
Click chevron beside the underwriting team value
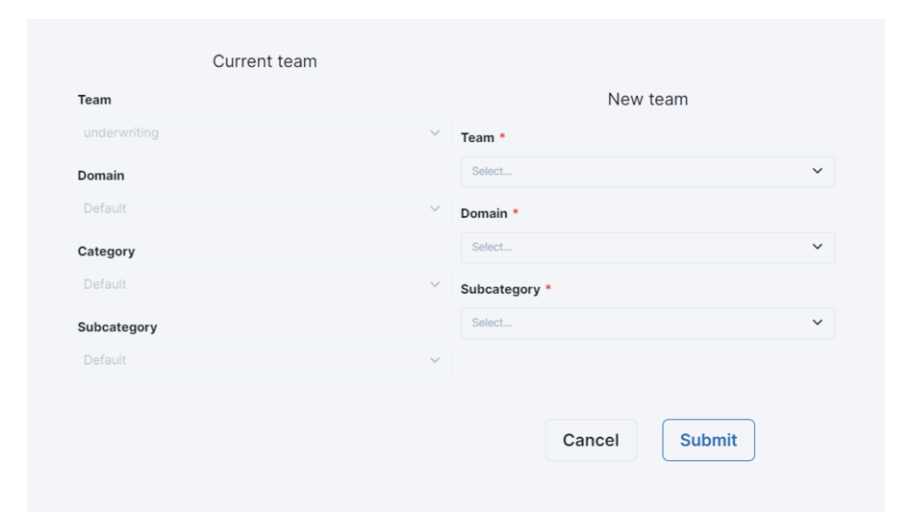(434, 133)
